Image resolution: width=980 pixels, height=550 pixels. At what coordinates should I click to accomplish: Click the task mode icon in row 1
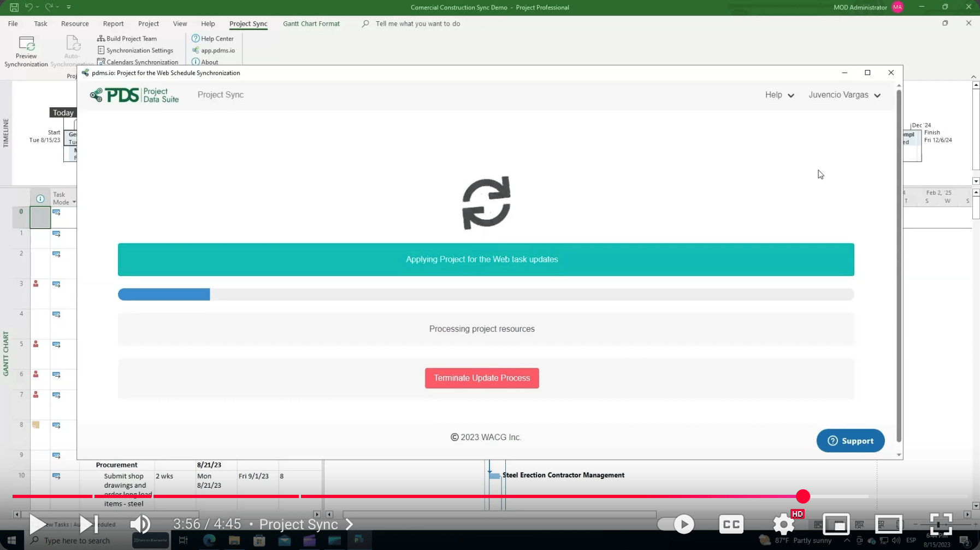point(56,233)
